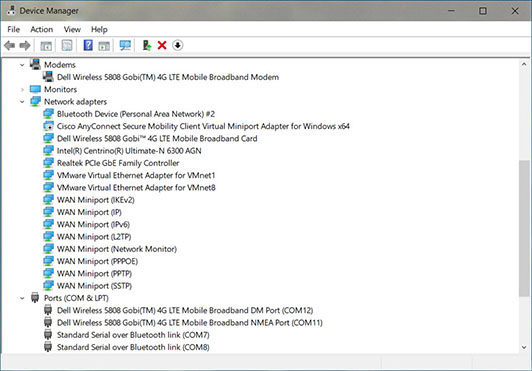Image resolution: width=532 pixels, height=371 pixels.
Task: Click Scan for hardware changes monitor icon
Action: coord(125,45)
